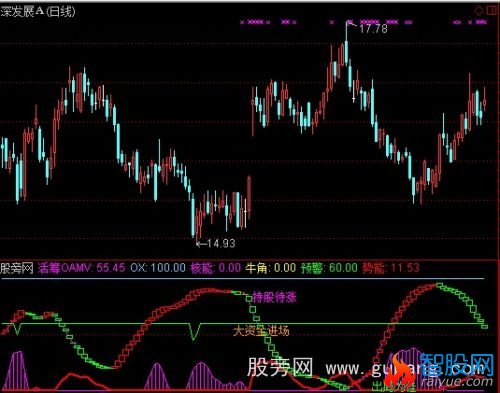Click the 14.93 low price label
Image resolution: width=500 pixels, height=393 pixels.
(x=221, y=244)
